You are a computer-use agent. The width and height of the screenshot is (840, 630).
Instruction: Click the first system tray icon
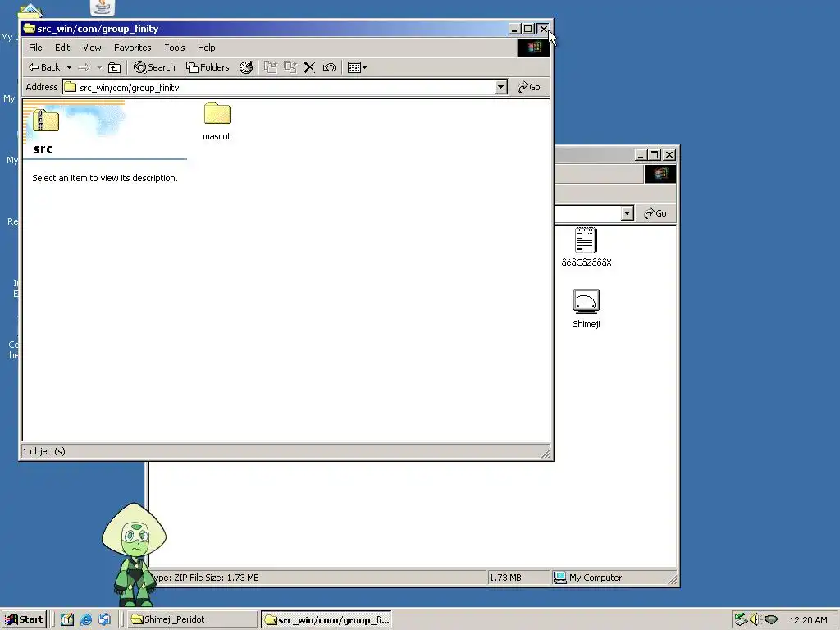point(741,619)
